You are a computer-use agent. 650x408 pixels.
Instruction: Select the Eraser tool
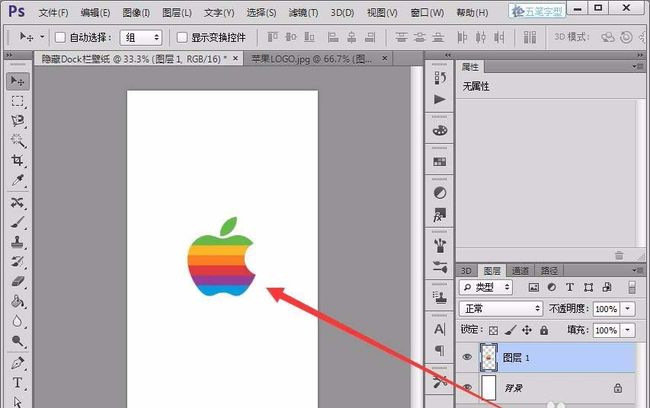[17, 282]
